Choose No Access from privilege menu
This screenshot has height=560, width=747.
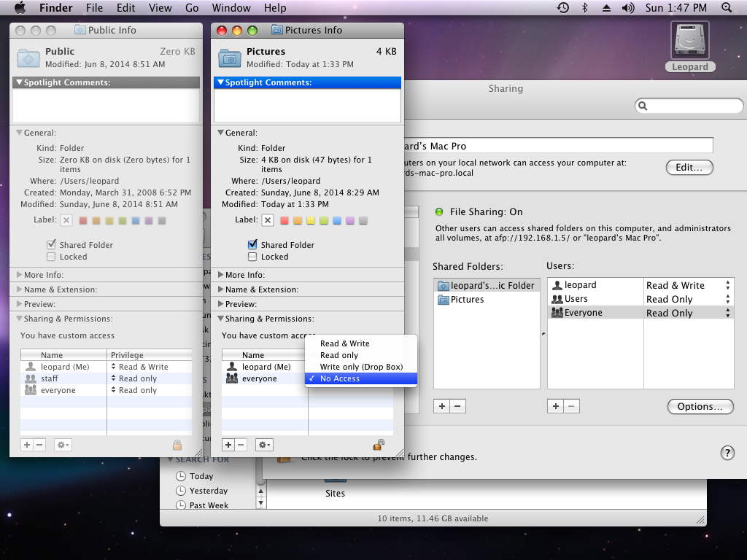(x=360, y=378)
